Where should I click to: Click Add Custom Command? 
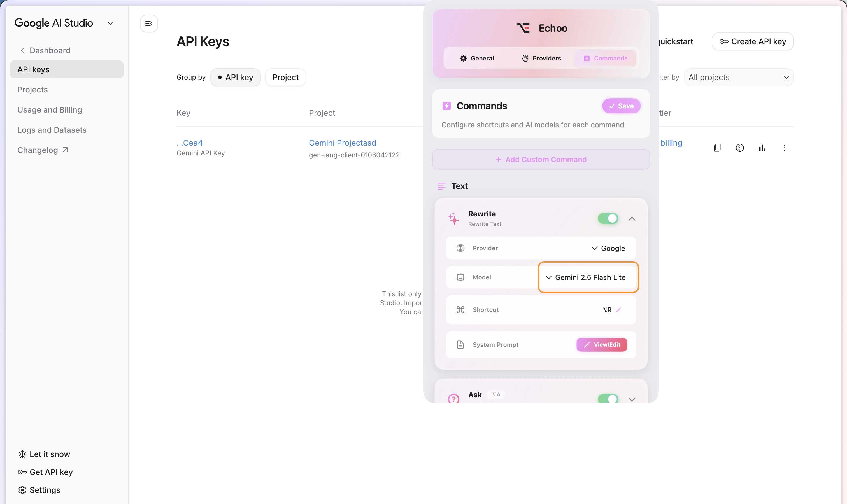[541, 159]
